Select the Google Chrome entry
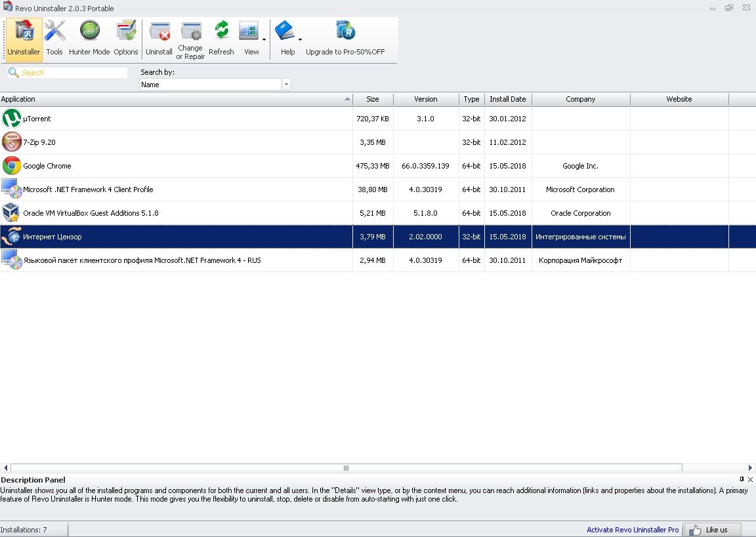Image resolution: width=756 pixels, height=537 pixels. coord(47,166)
